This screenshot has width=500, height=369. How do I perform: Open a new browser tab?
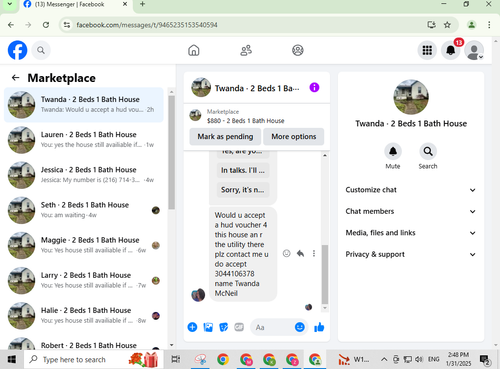pyautogui.click(x=142, y=4)
